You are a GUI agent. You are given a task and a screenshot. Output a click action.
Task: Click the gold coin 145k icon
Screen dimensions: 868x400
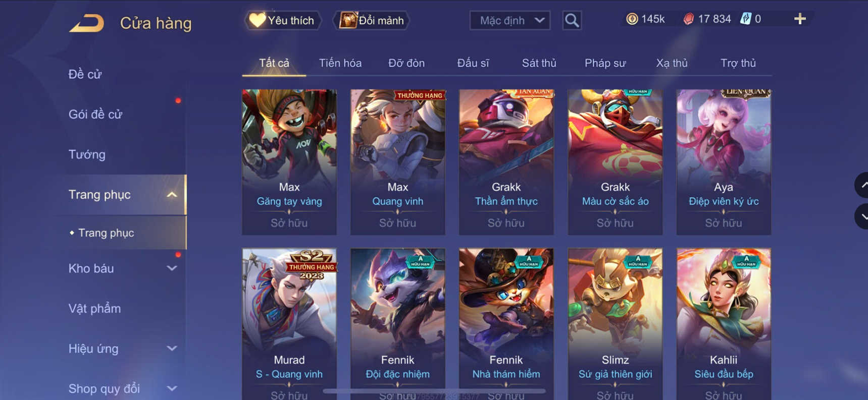tap(632, 19)
